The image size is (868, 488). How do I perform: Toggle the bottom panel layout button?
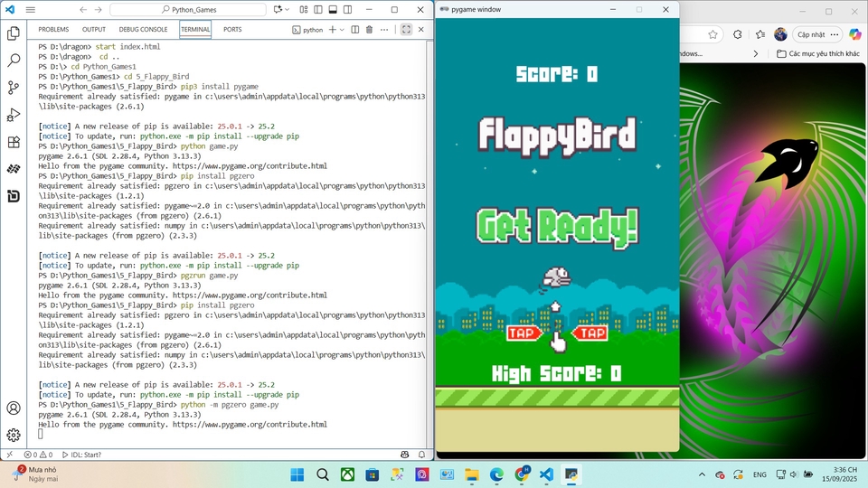[x=334, y=10]
